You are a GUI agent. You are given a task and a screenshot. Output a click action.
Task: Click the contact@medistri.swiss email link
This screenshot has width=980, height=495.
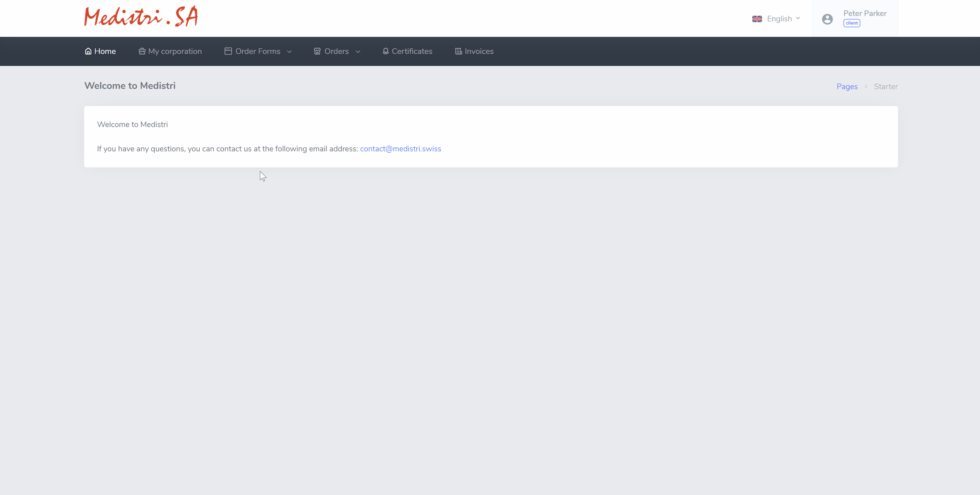point(400,149)
